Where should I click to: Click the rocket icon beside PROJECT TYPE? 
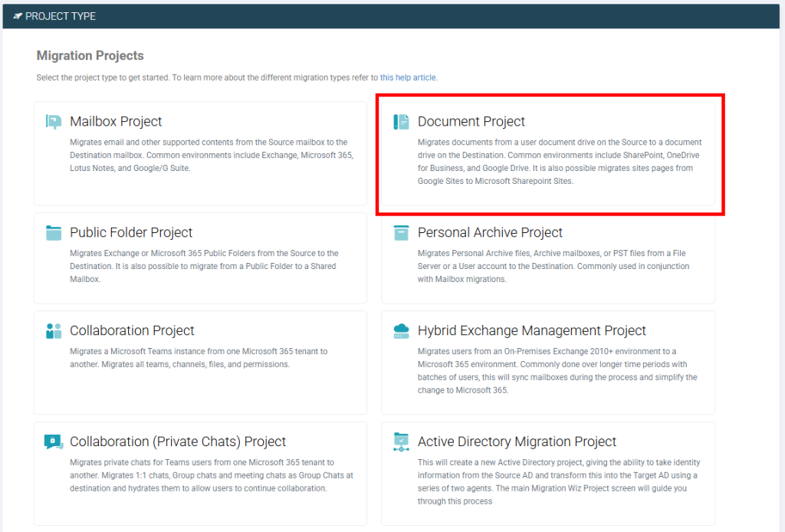click(x=18, y=16)
